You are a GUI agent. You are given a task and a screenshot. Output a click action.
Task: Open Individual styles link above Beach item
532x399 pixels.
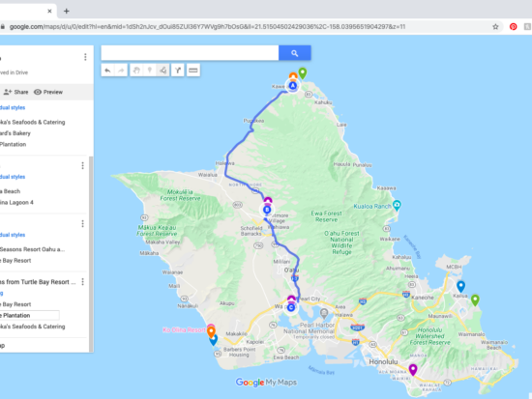click(x=13, y=177)
